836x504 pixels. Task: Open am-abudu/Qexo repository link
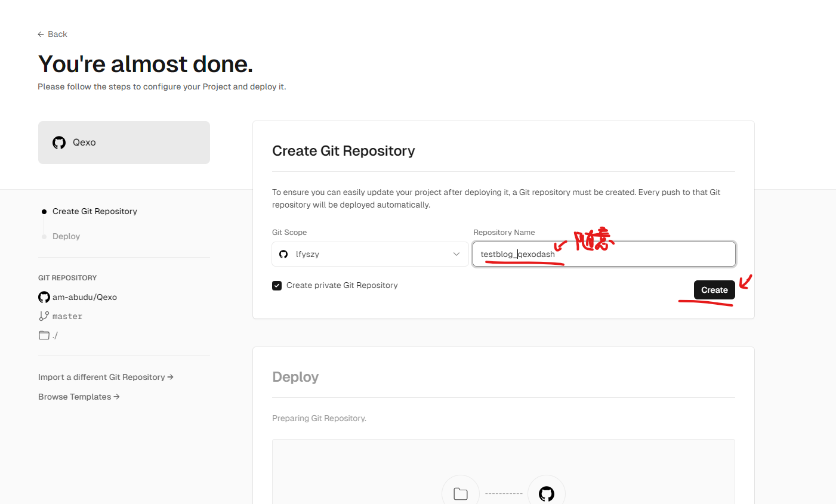[x=85, y=297]
